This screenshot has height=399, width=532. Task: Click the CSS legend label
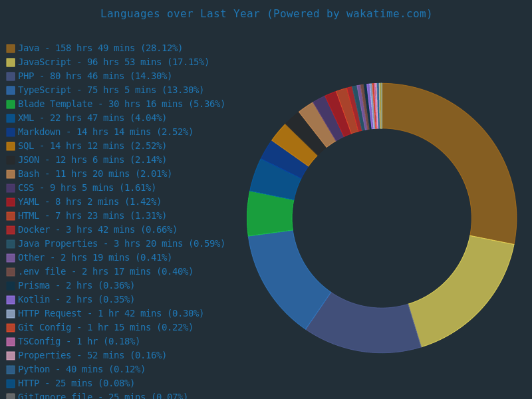click(86, 188)
